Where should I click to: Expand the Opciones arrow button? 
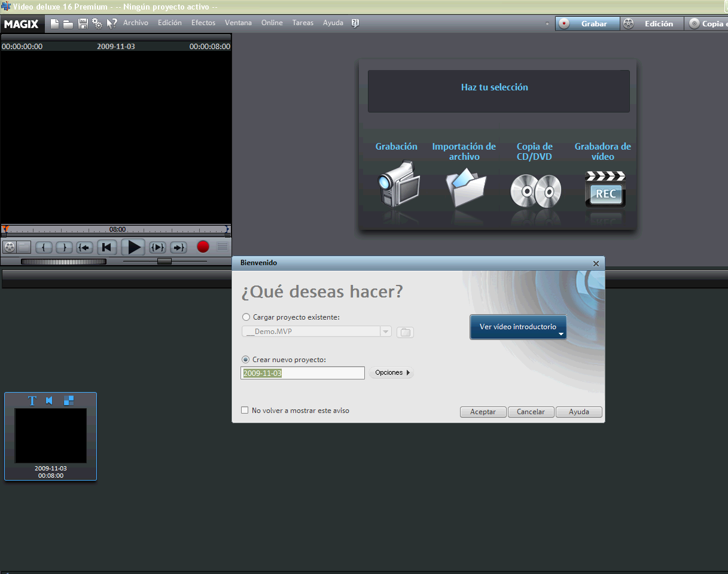[x=392, y=373]
